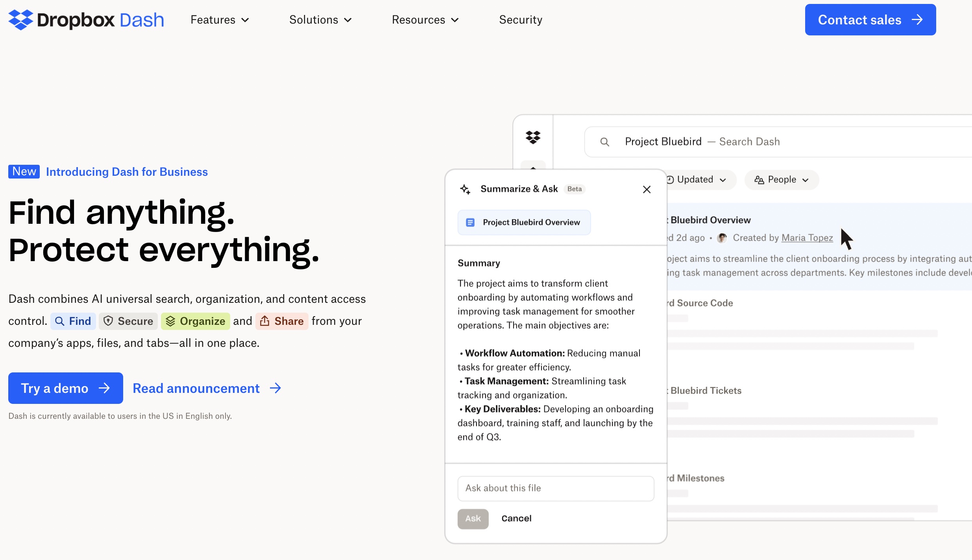Click the Ask button

(x=473, y=519)
